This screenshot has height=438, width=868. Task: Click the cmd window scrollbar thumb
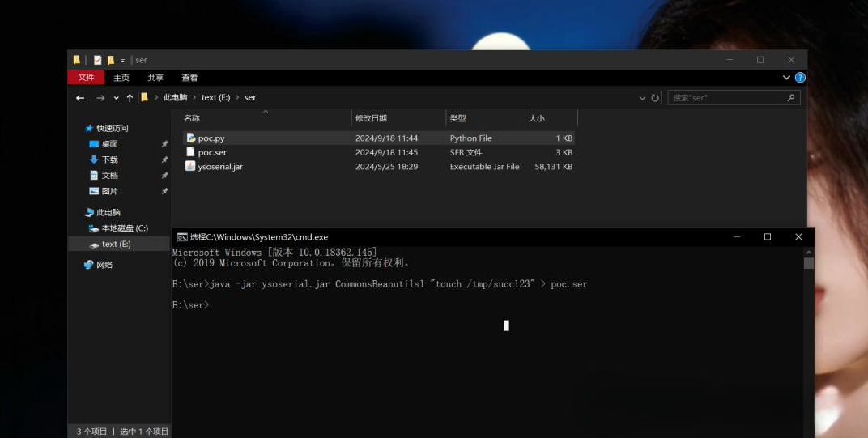pyautogui.click(x=809, y=263)
